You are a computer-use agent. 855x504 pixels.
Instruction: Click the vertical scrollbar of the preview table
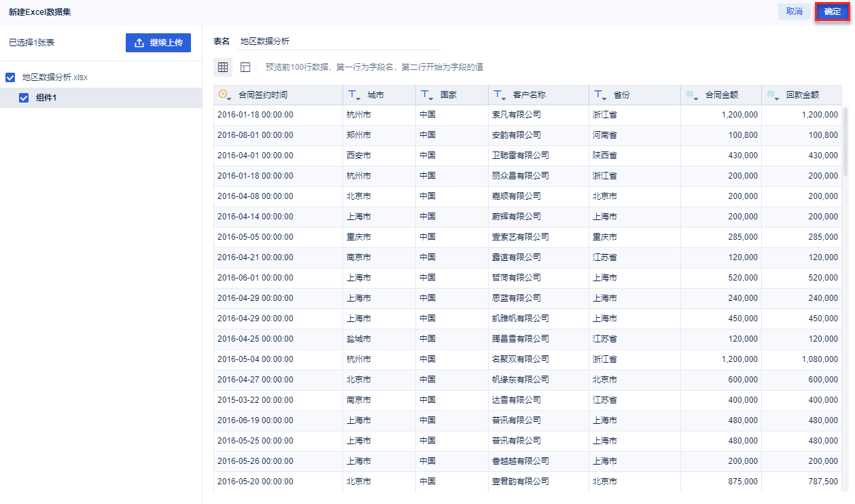(845, 141)
